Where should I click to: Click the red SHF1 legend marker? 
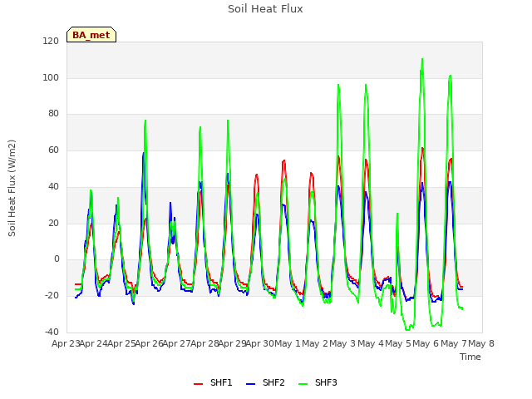pos(198,384)
